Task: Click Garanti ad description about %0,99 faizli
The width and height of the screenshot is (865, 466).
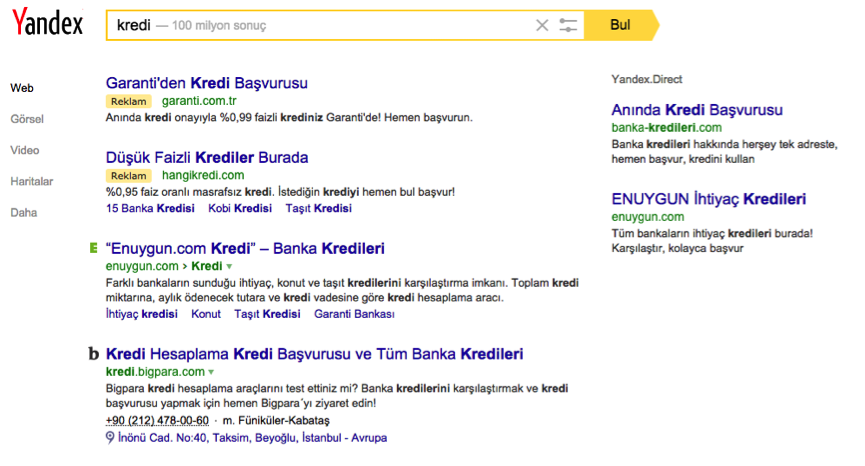Action: click(289, 117)
